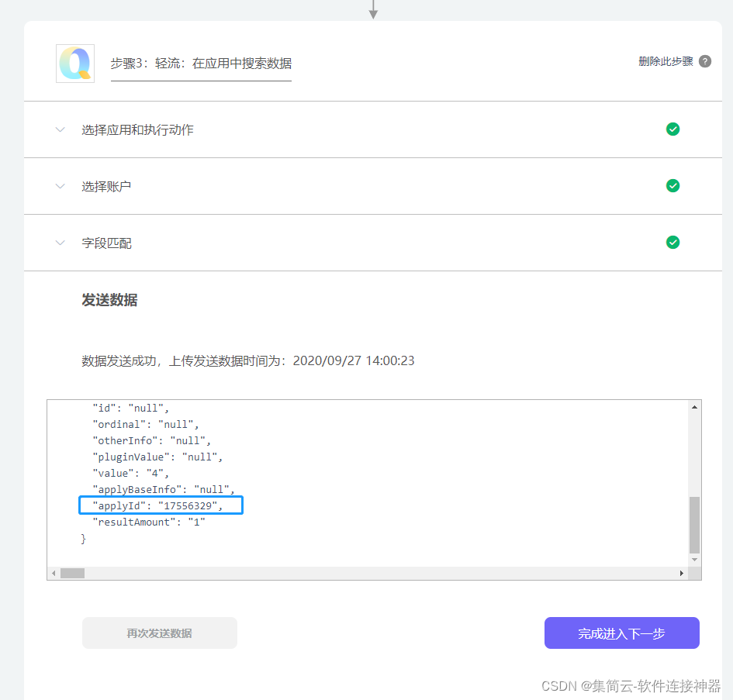This screenshot has height=700, width=733.
Task: Click the horizontal scrollbar thumb
Action: 72,573
